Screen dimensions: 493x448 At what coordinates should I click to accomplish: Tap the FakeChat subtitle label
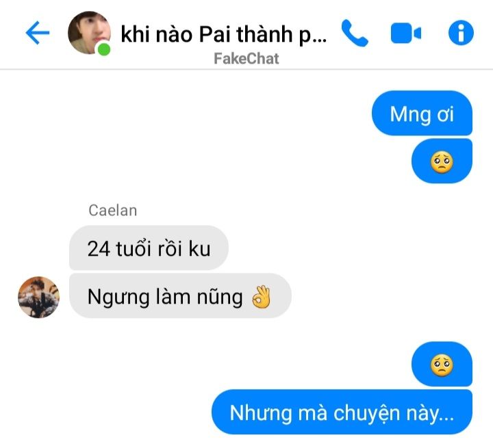point(246,59)
